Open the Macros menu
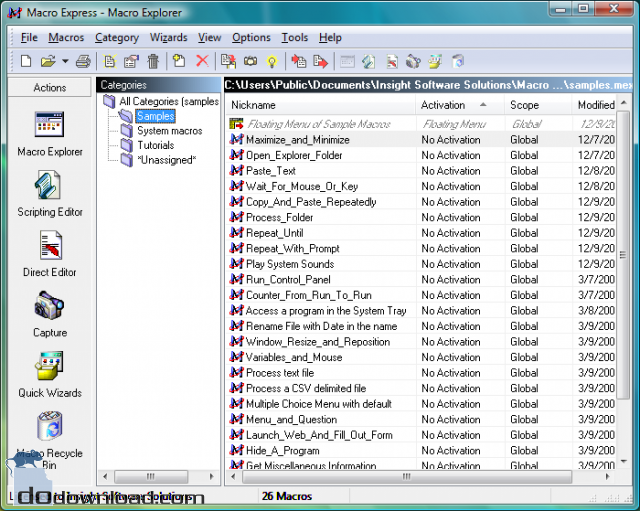 66,38
